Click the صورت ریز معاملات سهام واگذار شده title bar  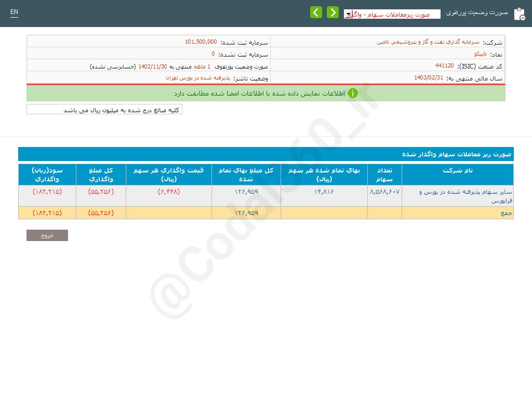pos(265,154)
